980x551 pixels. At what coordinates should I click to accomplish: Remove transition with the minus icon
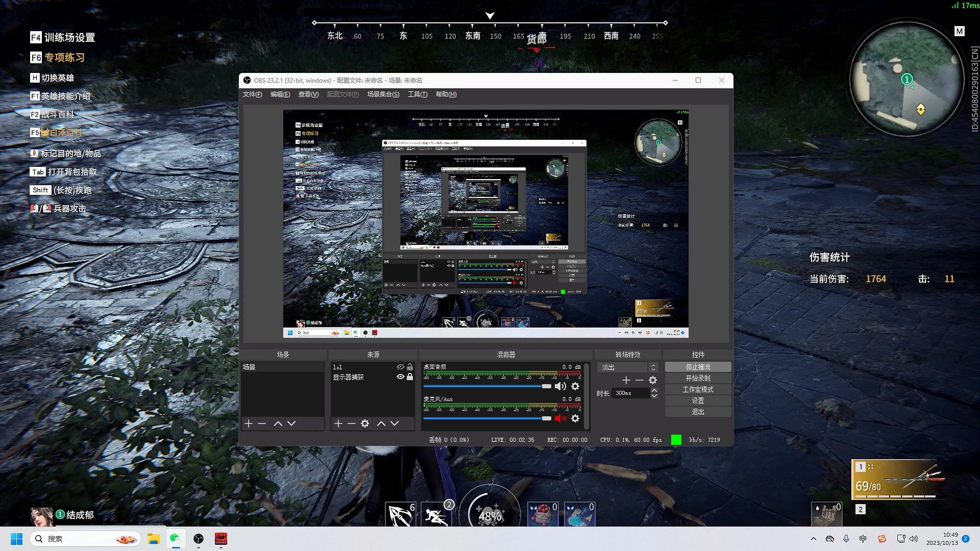click(x=640, y=380)
